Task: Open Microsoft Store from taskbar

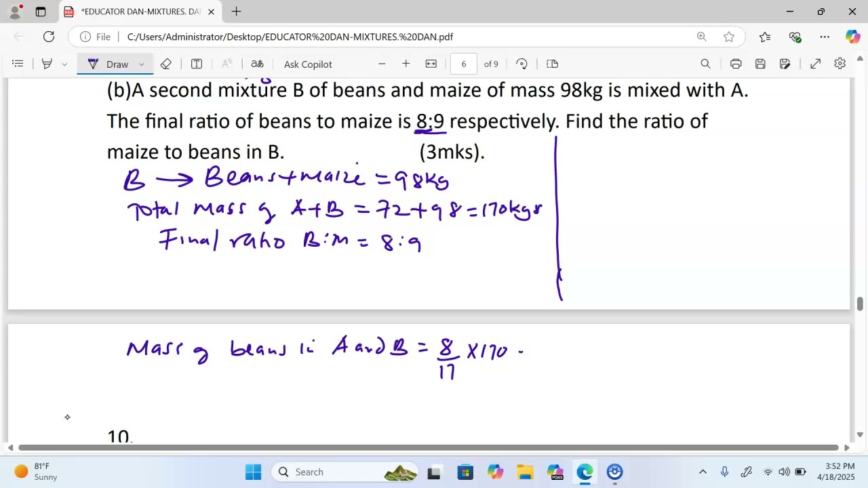Action: pyautogui.click(x=465, y=472)
